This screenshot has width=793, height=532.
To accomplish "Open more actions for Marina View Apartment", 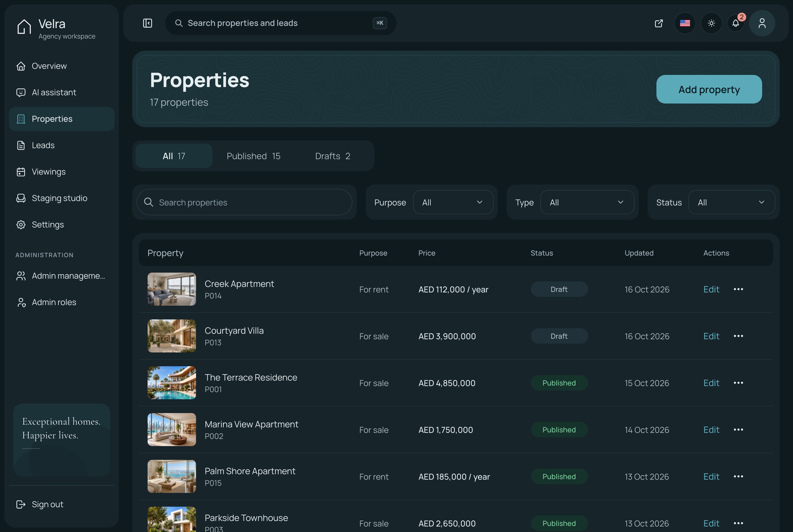I will (x=738, y=430).
